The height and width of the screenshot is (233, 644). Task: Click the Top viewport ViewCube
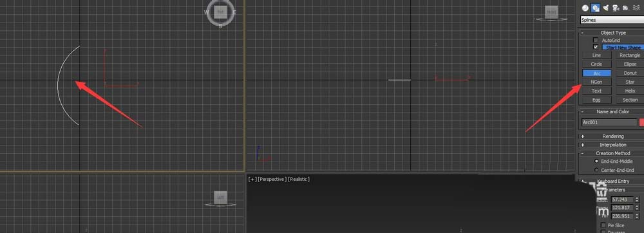(220, 12)
